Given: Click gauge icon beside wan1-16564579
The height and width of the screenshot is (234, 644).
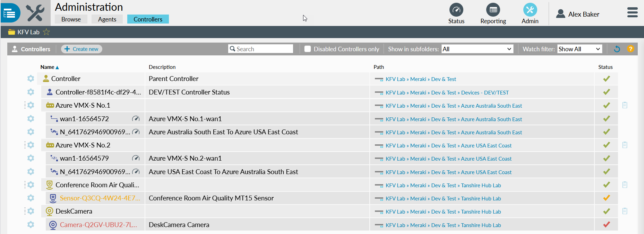Looking at the screenshot, I should pyautogui.click(x=136, y=158).
